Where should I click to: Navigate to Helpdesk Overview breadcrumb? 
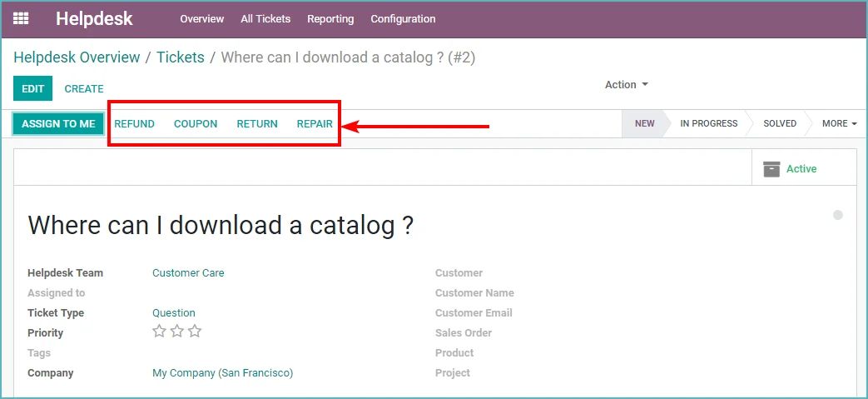77,57
